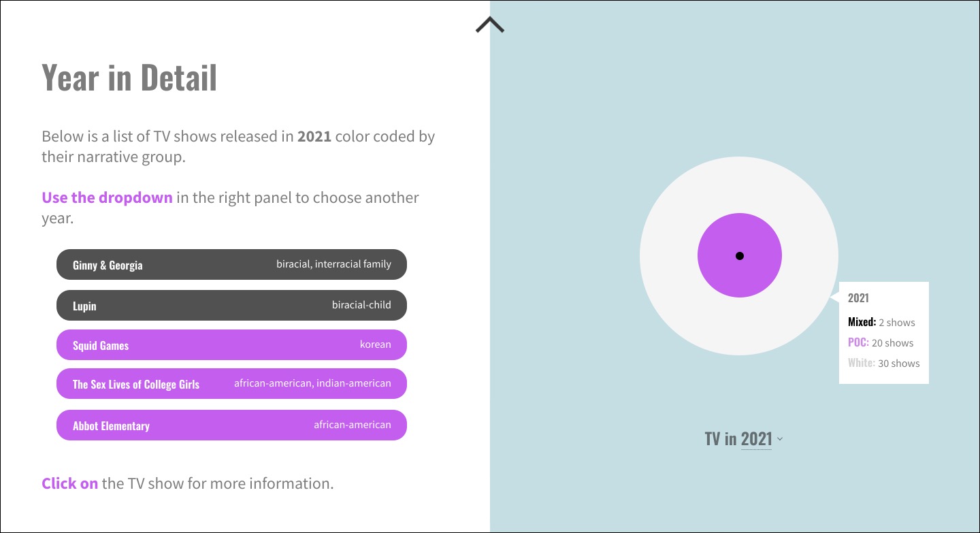The image size is (980, 533).
Task: Click the up chevron arrow at top
Action: tap(490, 25)
